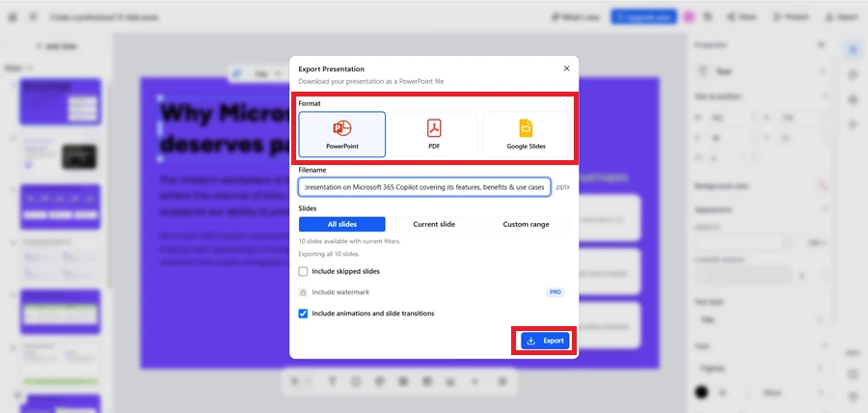868x413 pixels.
Task: Click '10 slides available with current filters.' text
Action: 349,241
